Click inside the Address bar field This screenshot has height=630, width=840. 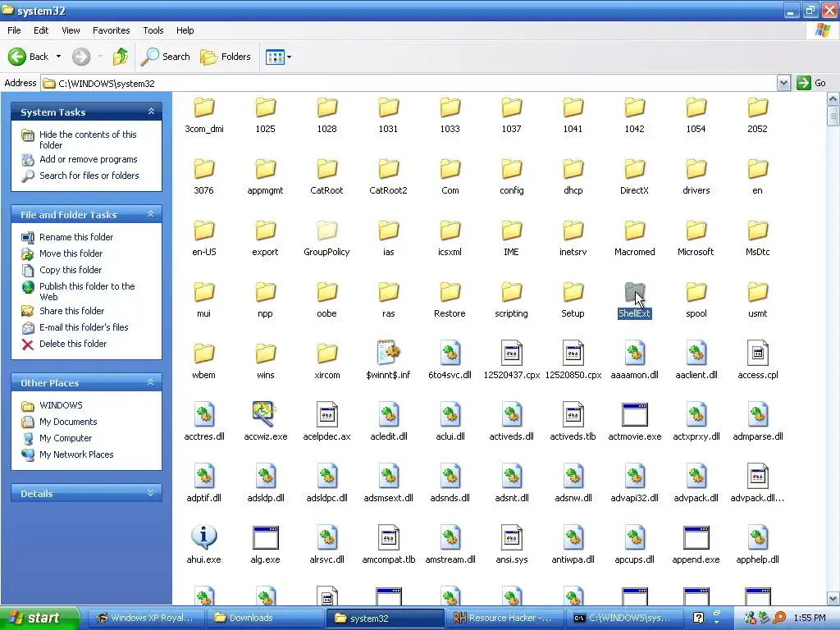coord(409,83)
